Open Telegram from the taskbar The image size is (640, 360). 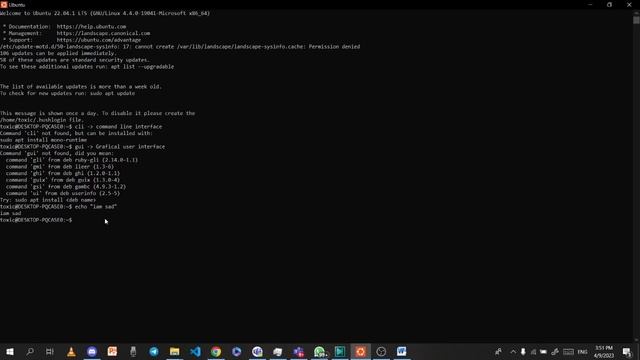[x=154, y=351]
